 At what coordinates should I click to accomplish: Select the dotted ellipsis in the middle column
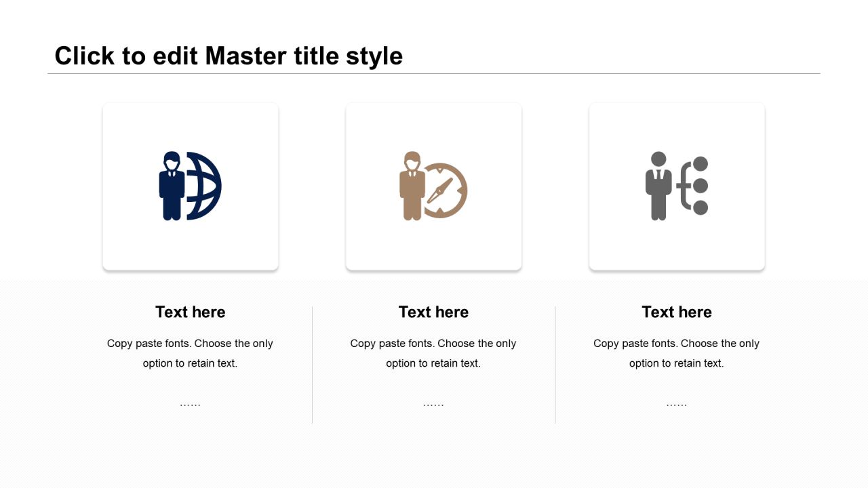pyautogui.click(x=433, y=405)
